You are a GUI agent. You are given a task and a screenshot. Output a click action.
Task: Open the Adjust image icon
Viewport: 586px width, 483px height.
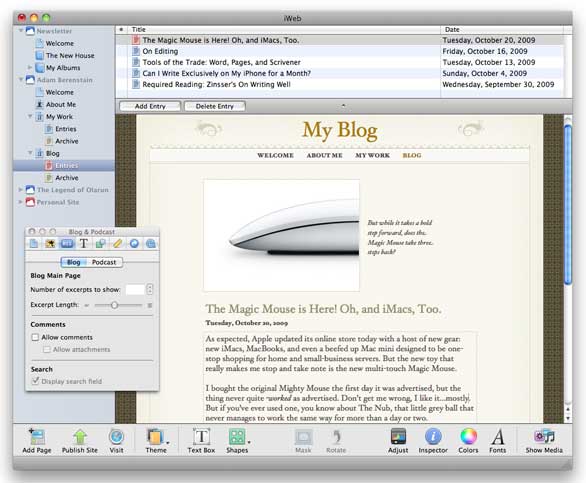(x=398, y=437)
